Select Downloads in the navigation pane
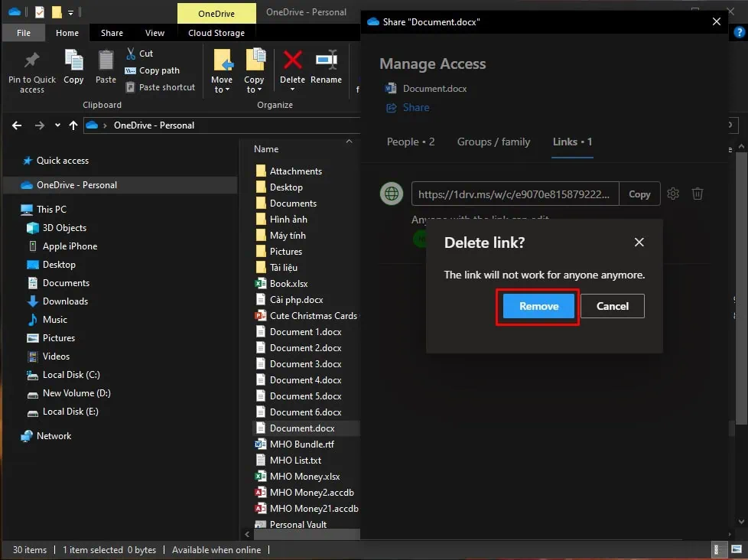748x560 pixels. (x=65, y=301)
